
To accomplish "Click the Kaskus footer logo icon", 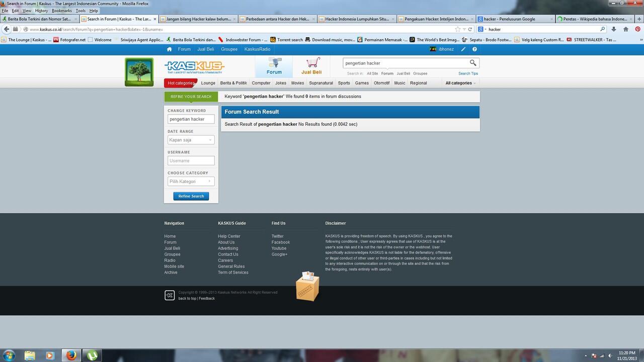I will tap(170, 295).
